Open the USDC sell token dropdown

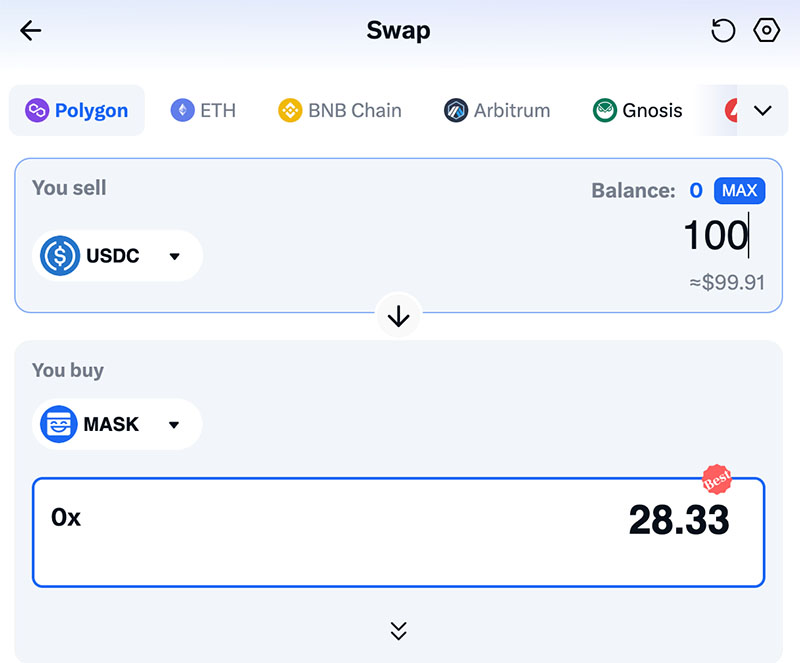[x=117, y=256]
